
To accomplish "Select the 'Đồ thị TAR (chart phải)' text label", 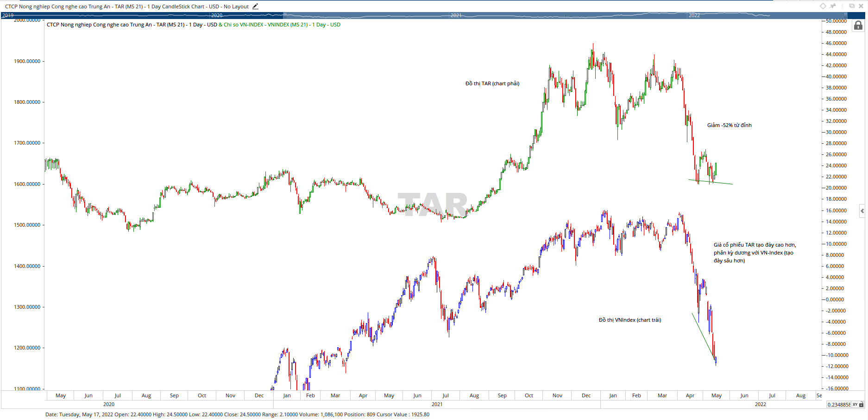I will (492, 83).
